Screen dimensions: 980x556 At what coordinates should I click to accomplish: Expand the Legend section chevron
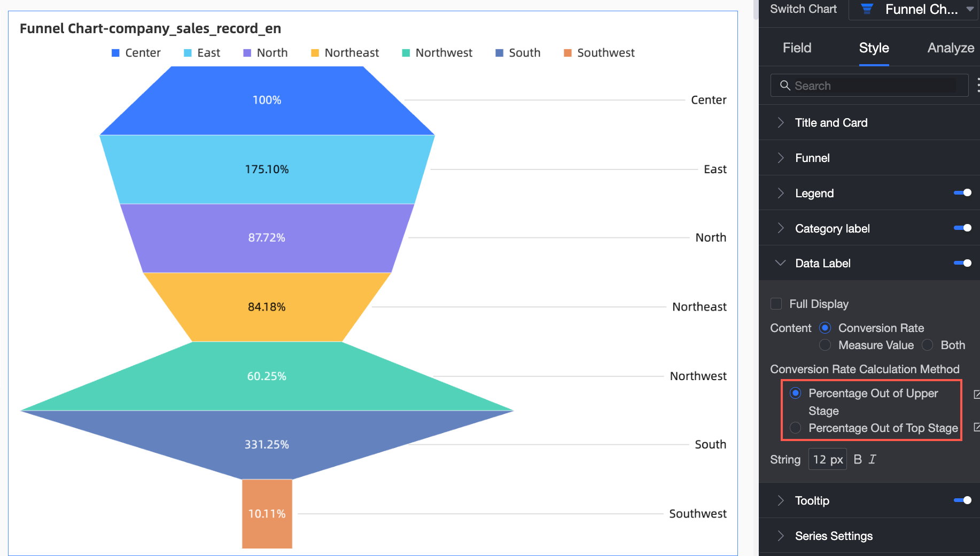point(781,193)
